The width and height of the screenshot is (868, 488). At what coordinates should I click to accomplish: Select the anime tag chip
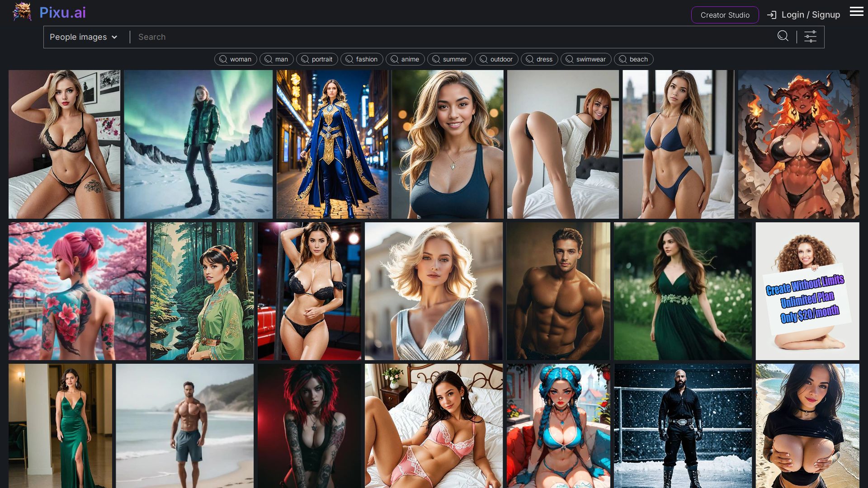tap(405, 59)
